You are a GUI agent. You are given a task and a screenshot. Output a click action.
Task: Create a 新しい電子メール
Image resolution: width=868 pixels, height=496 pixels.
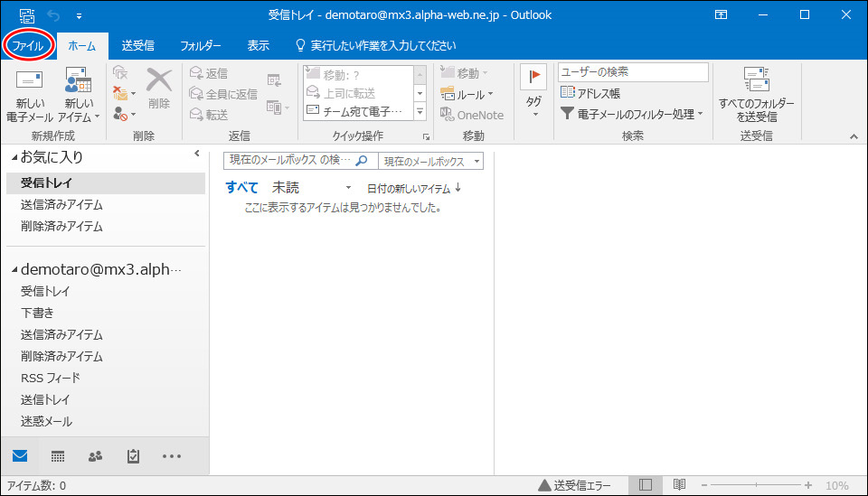29,95
